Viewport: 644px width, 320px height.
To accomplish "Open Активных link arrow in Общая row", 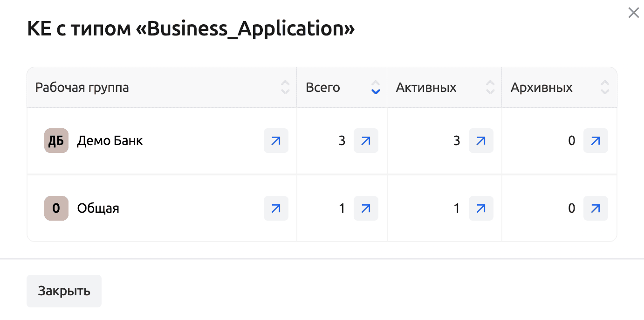I will click(x=481, y=208).
